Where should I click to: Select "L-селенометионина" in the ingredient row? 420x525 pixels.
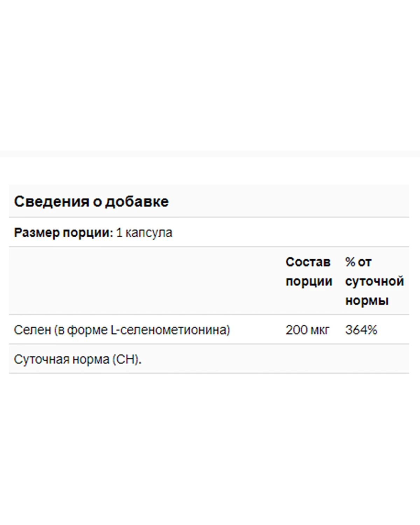point(170,330)
